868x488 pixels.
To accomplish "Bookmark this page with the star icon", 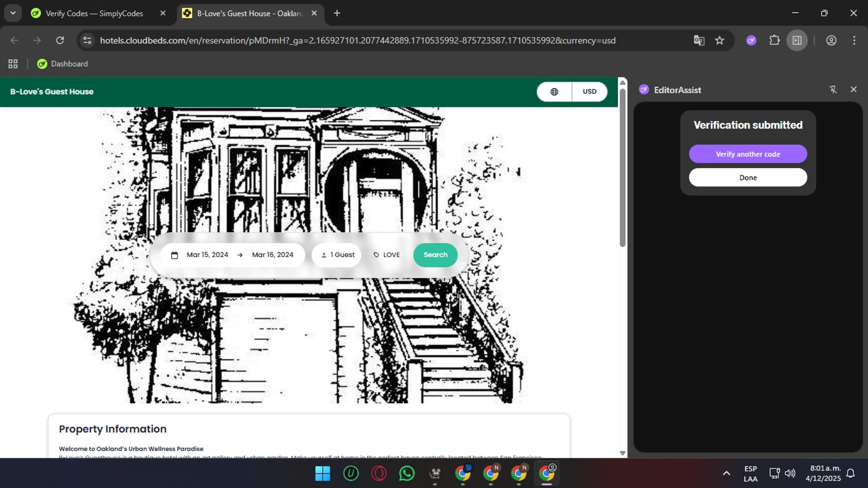I will tap(719, 41).
